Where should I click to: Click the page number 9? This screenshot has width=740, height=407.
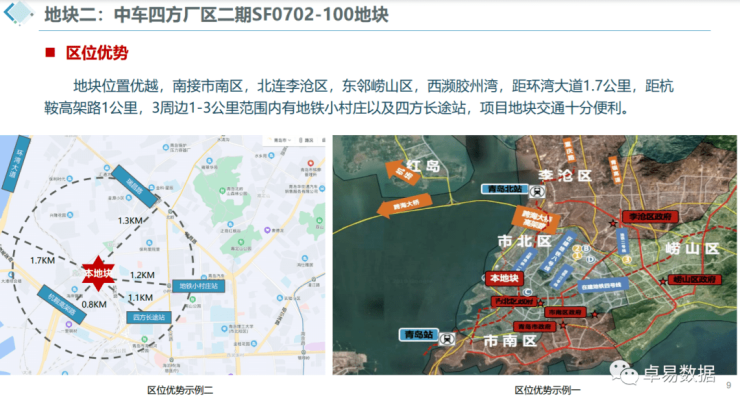coord(729,385)
